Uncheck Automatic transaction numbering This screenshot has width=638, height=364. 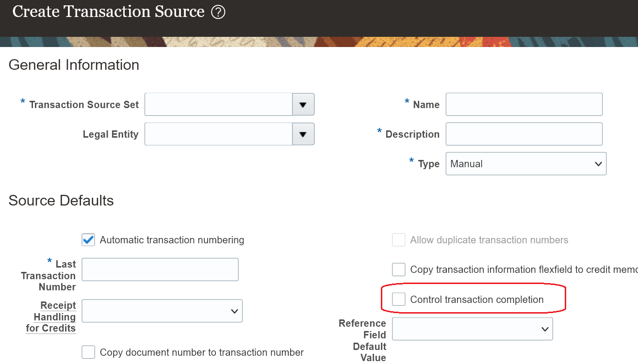click(88, 240)
